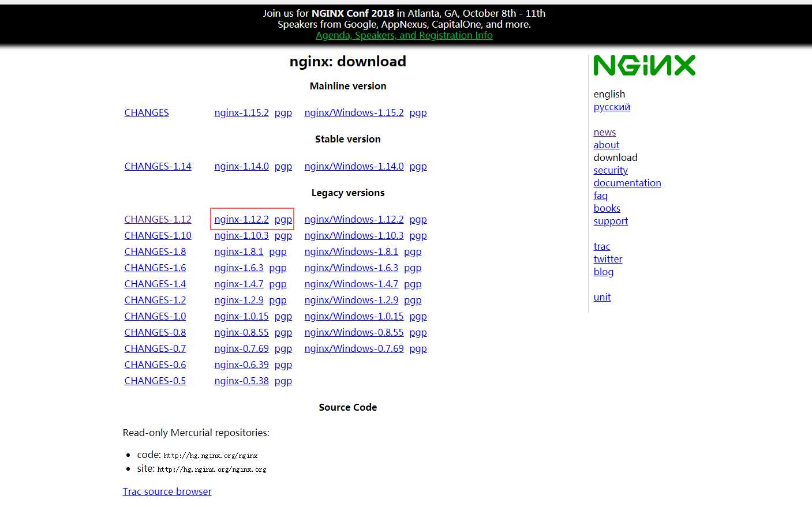
Task: Download nginx/Windows-0.7.69
Action: (x=354, y=348)
